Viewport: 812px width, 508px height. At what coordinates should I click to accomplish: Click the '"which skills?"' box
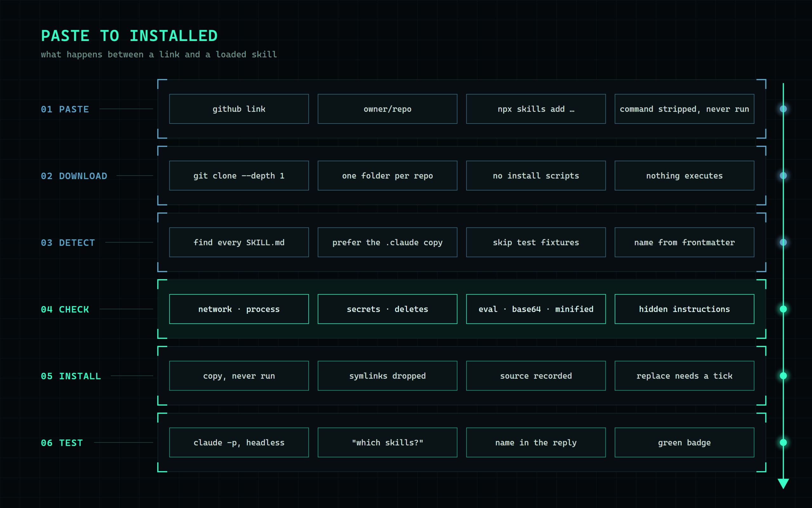[387, 443]
